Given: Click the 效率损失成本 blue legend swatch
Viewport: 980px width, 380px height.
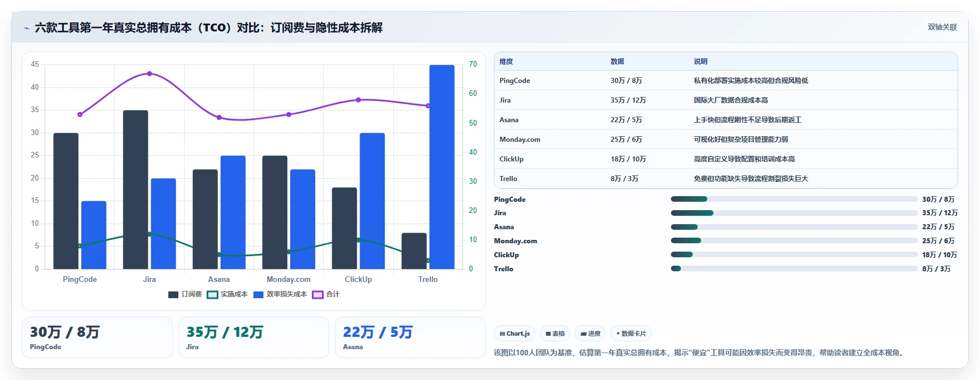Looking at the screenshot, I should [258, 294].
